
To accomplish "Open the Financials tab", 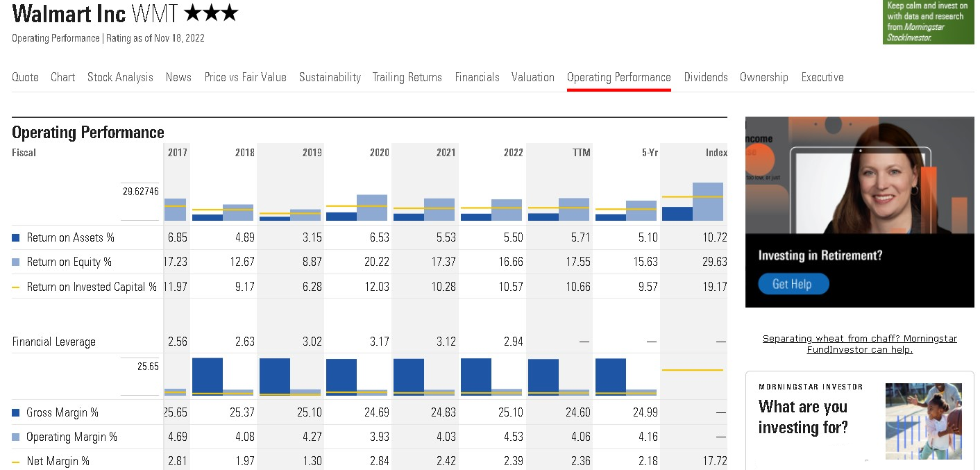I will pyautogui.click(x=477, y=77).
